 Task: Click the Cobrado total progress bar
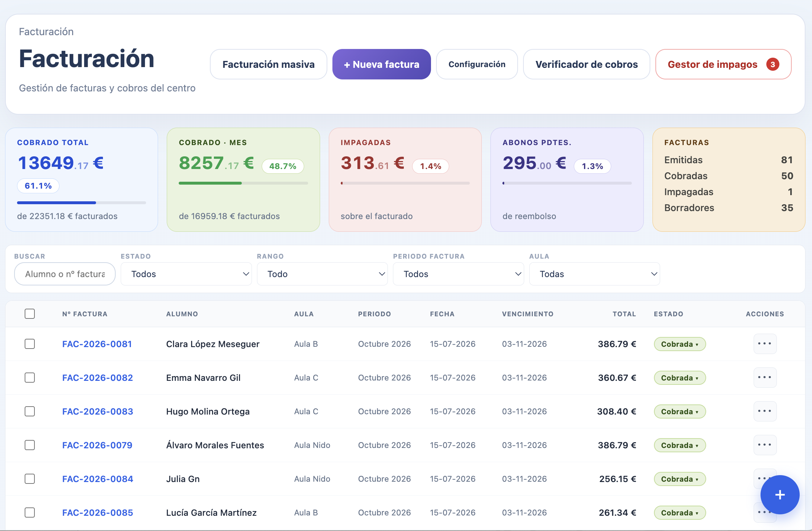tap(82, 203)
